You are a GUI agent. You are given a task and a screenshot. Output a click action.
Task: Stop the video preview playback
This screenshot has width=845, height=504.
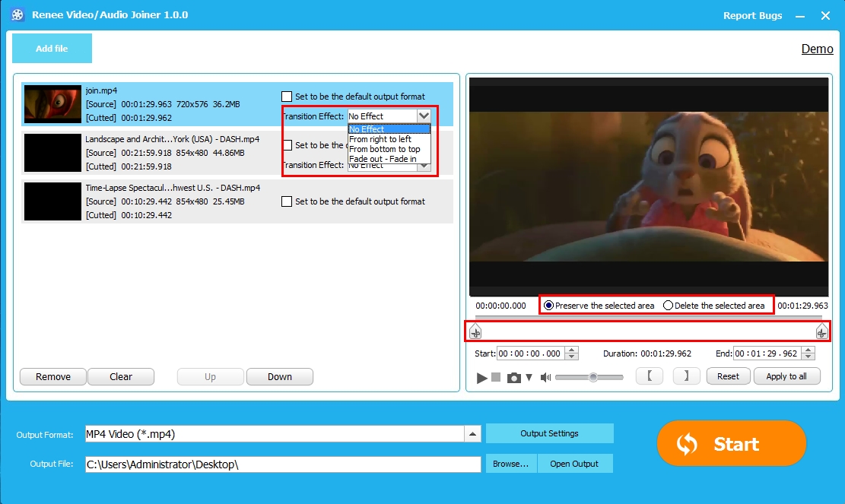tap(496, 377)
